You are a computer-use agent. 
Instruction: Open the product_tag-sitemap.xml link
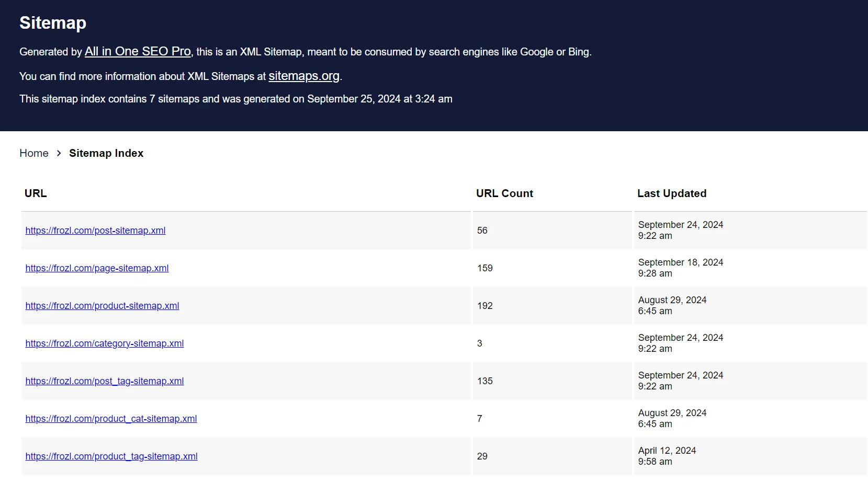[111, 456]
